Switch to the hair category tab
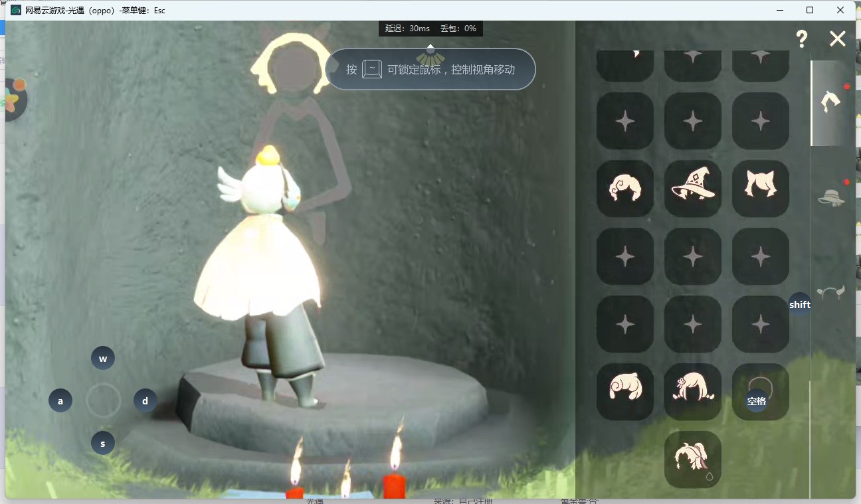Image resolution: width=861 pixels, height=504 pixels. [831, 103]
